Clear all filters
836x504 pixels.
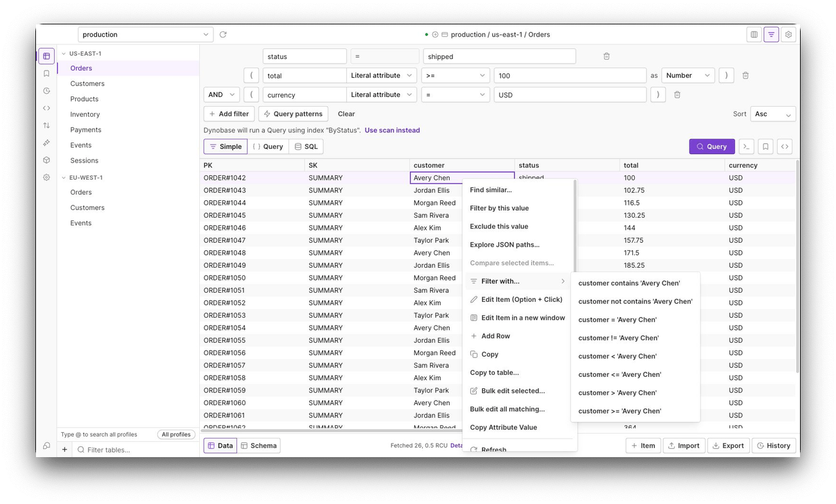(x=346, y=114)
